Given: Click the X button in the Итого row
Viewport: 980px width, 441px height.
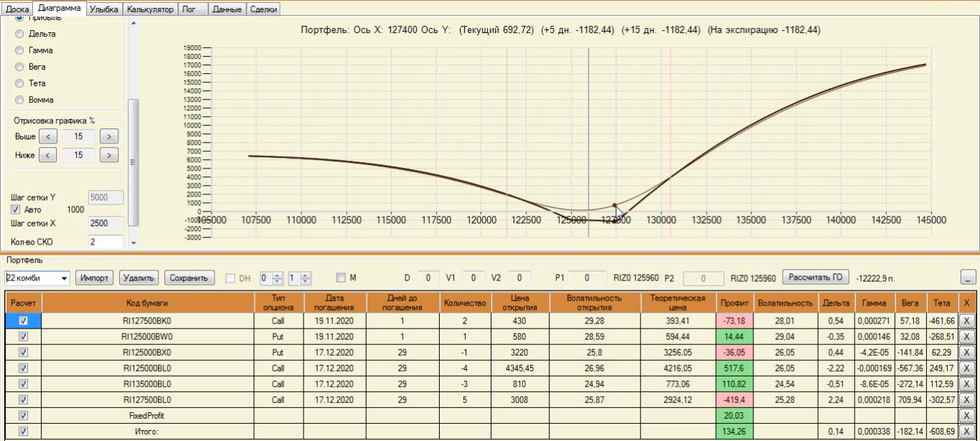Looking at the screenshot, I should (x=966, y=431).
